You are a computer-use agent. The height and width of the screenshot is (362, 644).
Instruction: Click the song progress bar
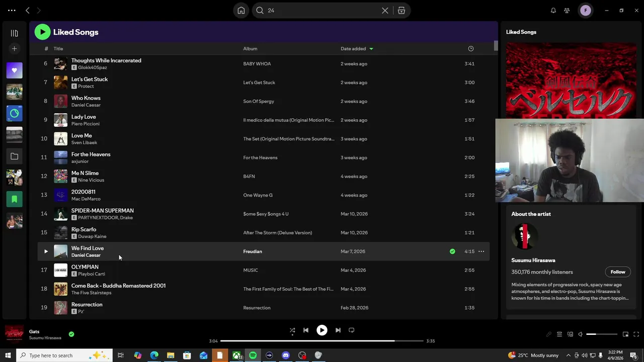pyautogui.click(x=322, y=341)
